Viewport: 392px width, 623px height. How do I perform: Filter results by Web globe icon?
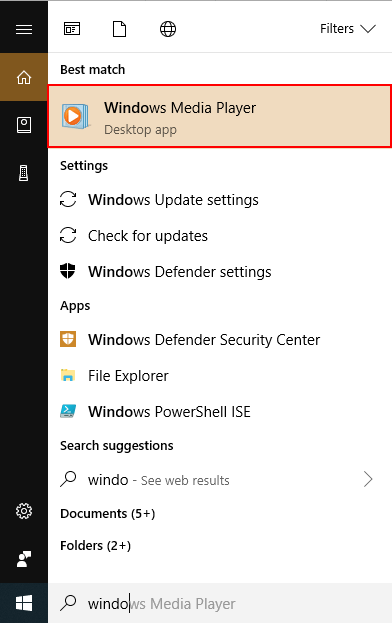[x=168, y=29]
